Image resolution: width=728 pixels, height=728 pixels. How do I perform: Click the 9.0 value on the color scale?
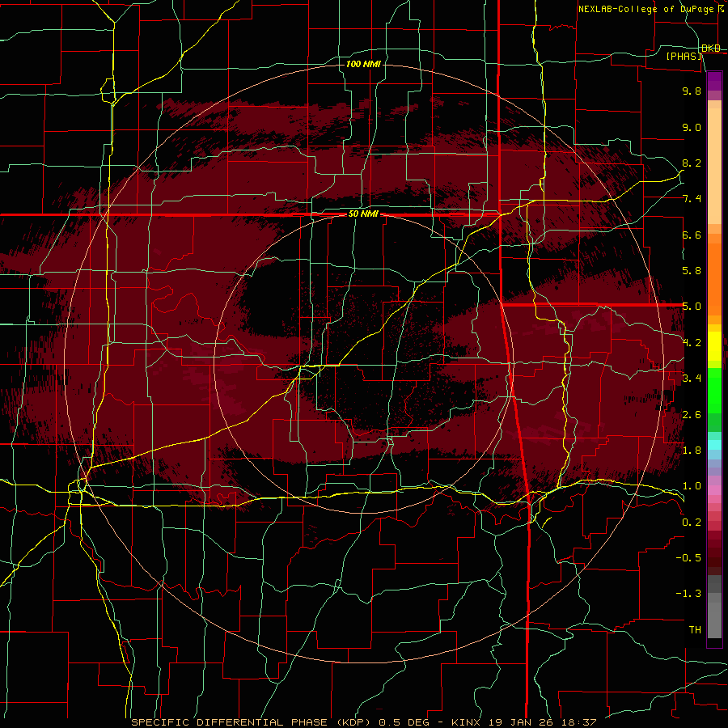tap(692, 127)
